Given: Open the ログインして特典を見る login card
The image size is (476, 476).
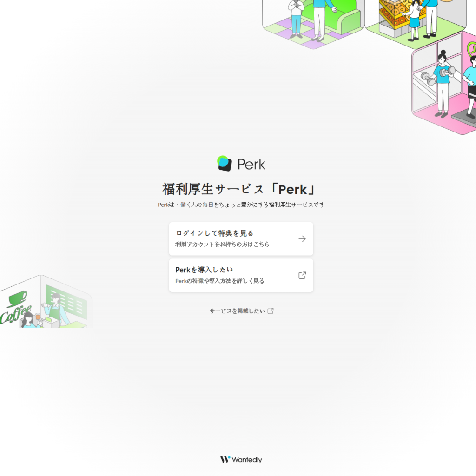Looking at the screenshot, I should [x=241, y=239].
